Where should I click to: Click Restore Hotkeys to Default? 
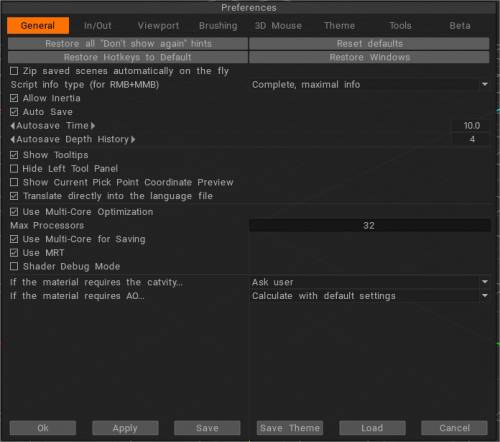coord(128,57)
